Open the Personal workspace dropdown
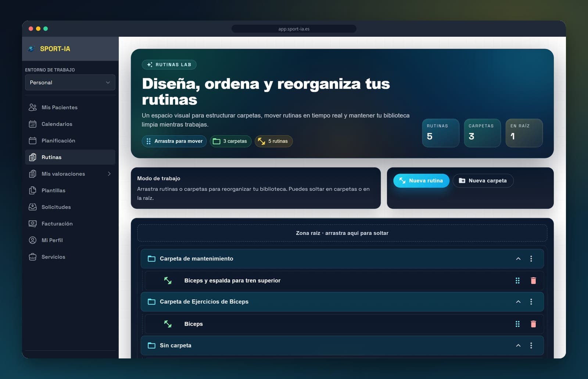The height and width of the screenshot is (379, 588). pos(70,82)
